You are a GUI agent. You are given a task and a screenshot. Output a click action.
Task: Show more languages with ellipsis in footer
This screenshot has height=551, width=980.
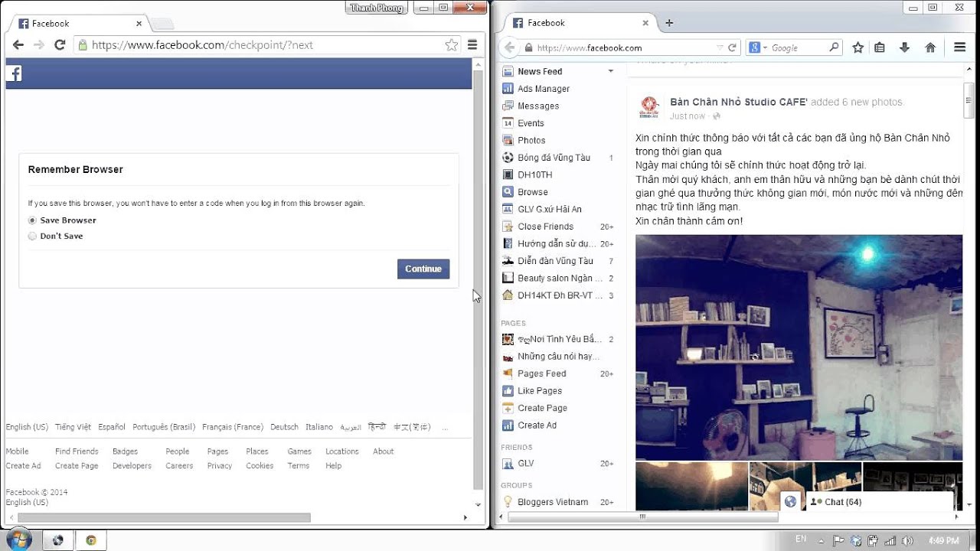(446, 428)
